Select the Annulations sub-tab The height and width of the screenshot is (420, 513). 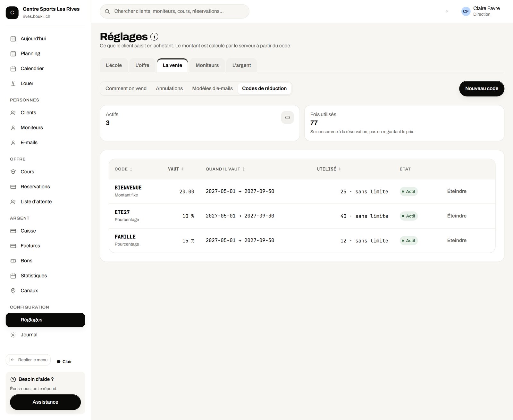click(169, 88)
